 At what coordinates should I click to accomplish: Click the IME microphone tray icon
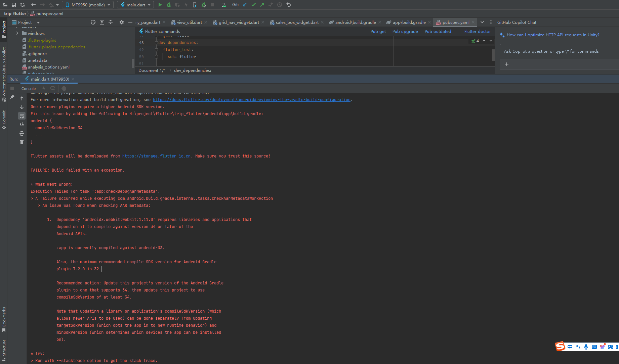coord(586,347)
